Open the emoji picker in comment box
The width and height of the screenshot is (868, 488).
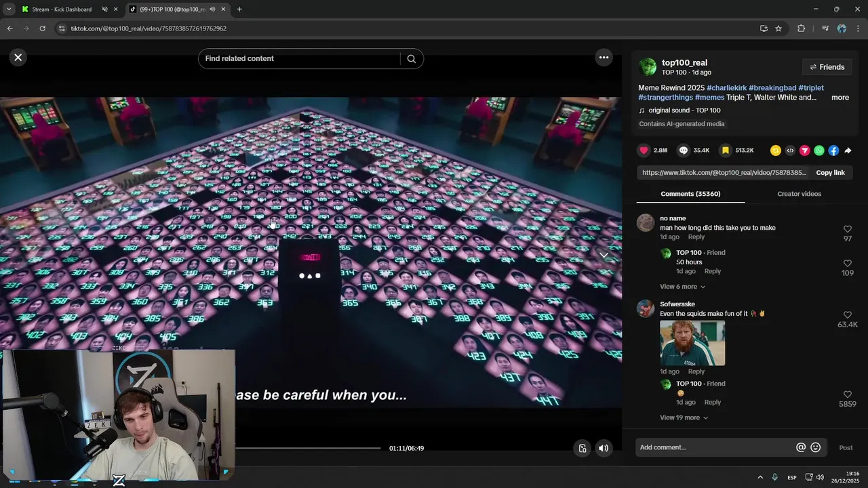[816, 447]
